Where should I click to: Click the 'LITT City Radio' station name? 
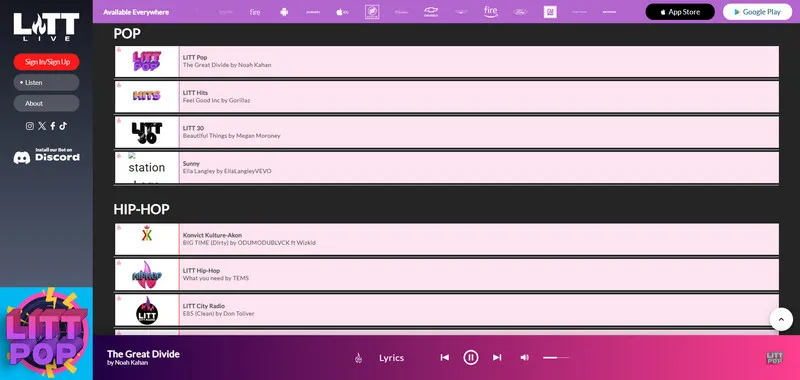(x=204, y=306)
